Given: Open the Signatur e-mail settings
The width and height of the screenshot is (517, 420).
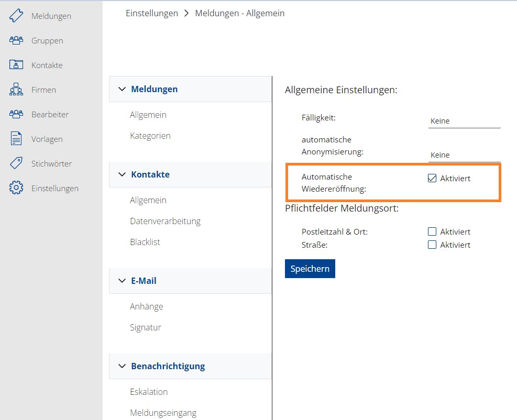Looking at the screenshot, I should pos(146,327).
